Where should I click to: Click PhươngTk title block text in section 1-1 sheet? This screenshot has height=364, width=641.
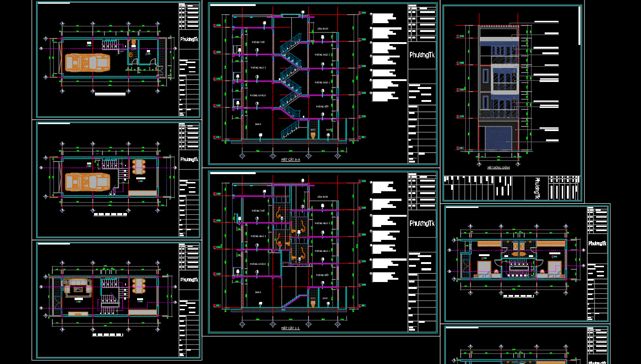tap(422, 223)
